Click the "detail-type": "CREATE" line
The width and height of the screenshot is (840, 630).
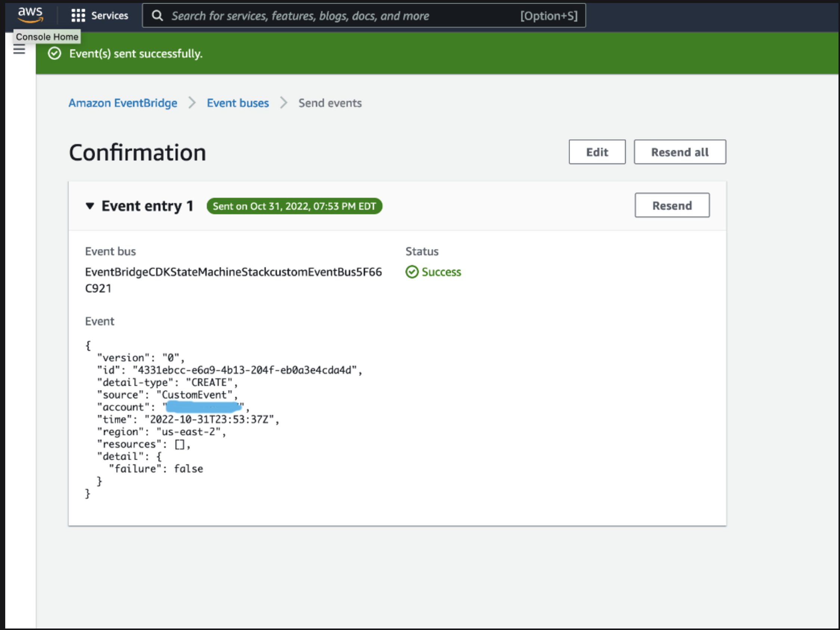167,383
